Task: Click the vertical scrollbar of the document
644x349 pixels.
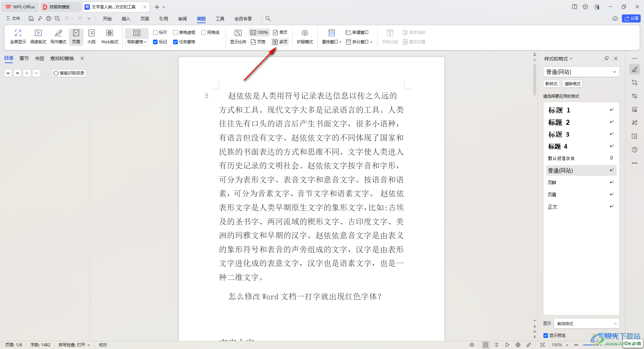Action: (535, 80)
